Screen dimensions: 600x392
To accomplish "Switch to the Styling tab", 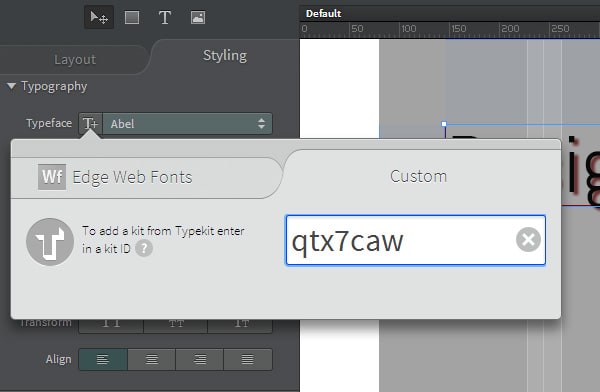I will click(x=225, y=56).
